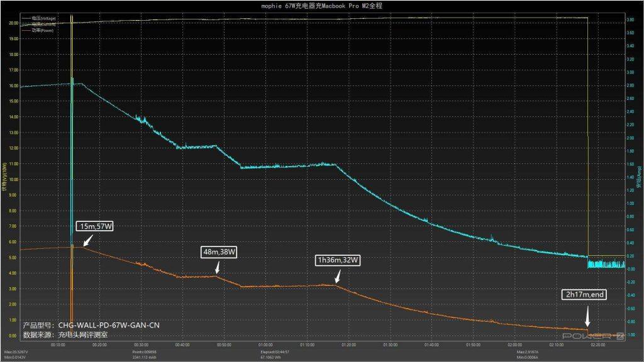Viewport: 644px width, 362px height.
Task: Click the 6.00 tick on the voltage axis
Action: (x=13, y=242)
